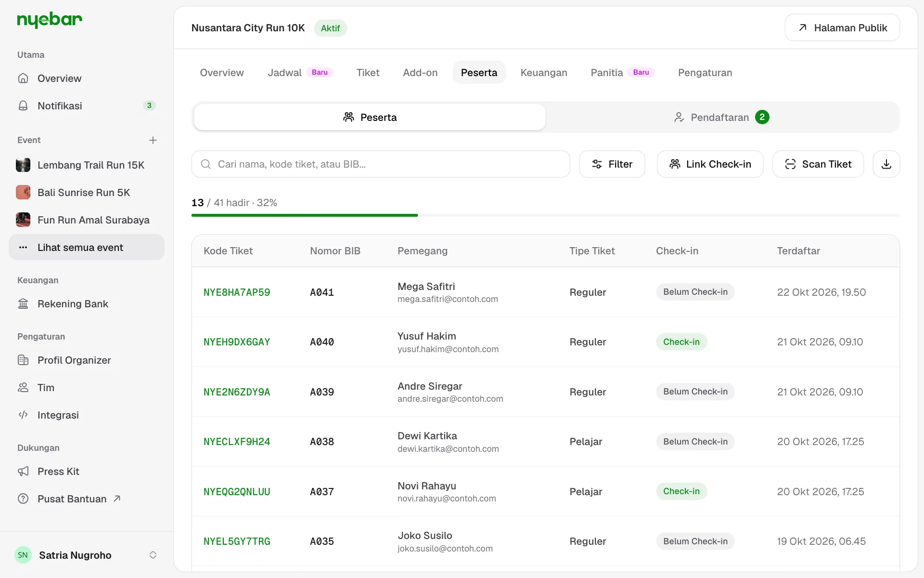Click Belum Check-in badge for Dewi Kartika
This screenshot has width=924, height=578.
coord(695,442)
